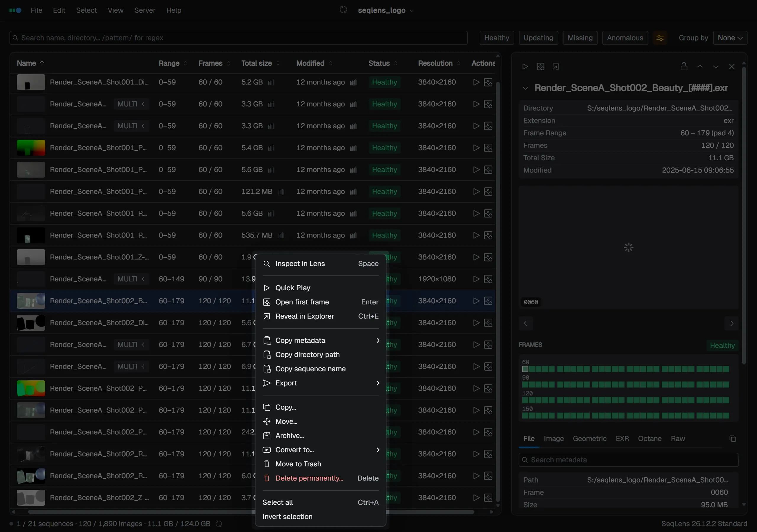Open the filter settings sliders icon
Viewport: 757px width, 532px height.
pyautogui.click(x=660, y=38)
